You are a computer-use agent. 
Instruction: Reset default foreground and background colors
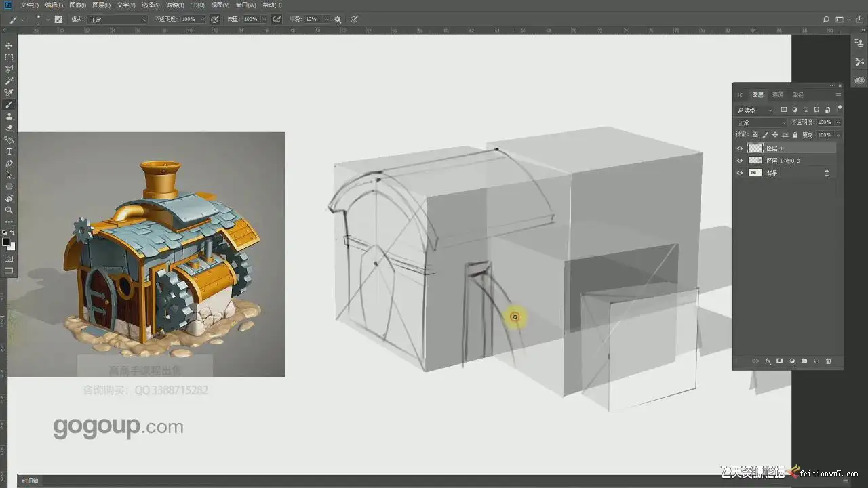(x=5, y=232)
